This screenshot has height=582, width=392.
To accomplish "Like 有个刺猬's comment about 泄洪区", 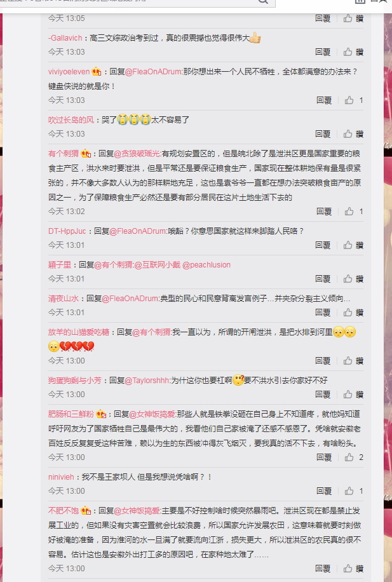I will [354, 211].
